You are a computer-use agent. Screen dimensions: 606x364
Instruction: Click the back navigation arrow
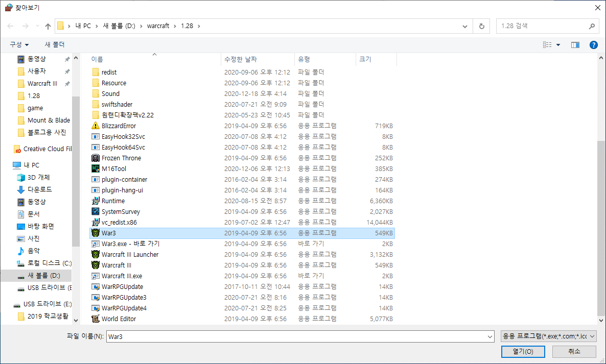click(10, 26)
